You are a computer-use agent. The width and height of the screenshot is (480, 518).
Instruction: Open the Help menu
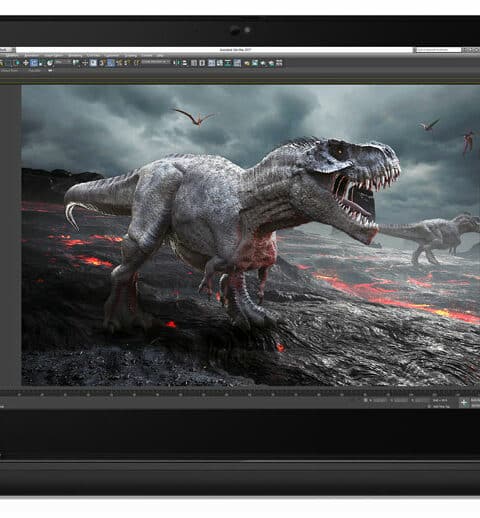pos(160,55)
